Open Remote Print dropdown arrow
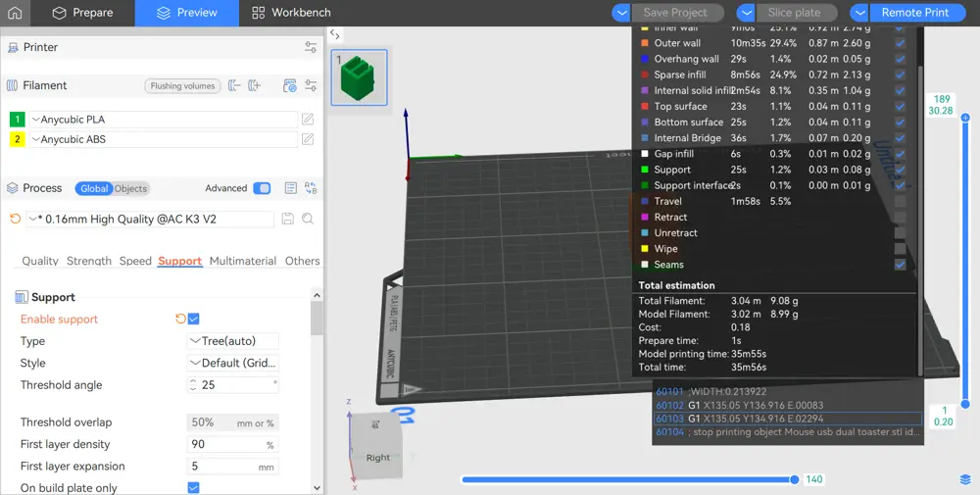 (x=859, y=13)
